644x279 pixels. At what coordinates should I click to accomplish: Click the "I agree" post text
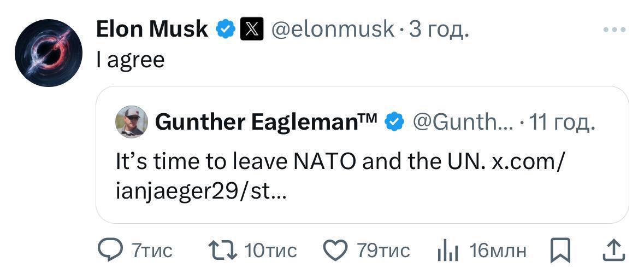(130, 60)
